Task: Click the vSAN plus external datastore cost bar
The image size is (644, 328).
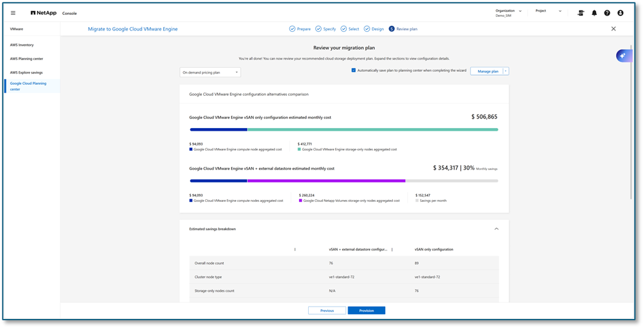Action: point(344,180)
